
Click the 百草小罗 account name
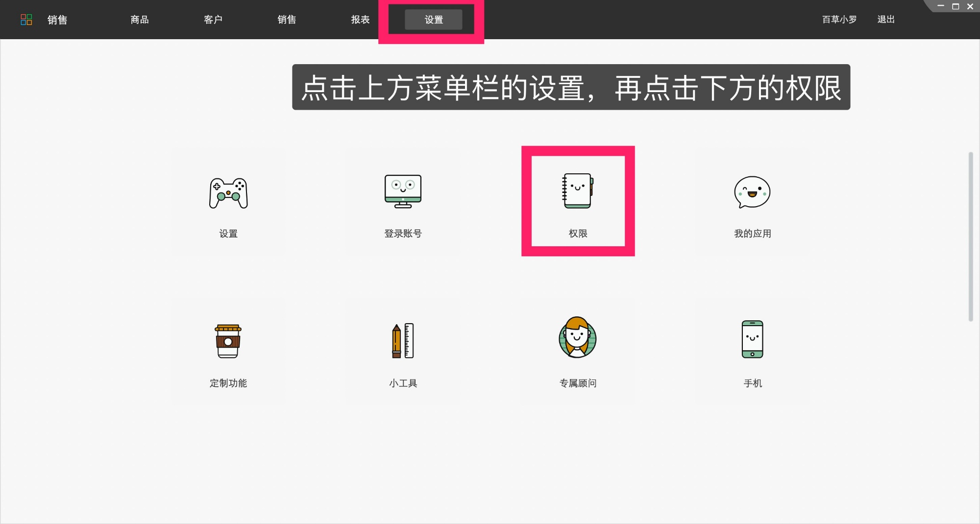click(x=839, y=20)
